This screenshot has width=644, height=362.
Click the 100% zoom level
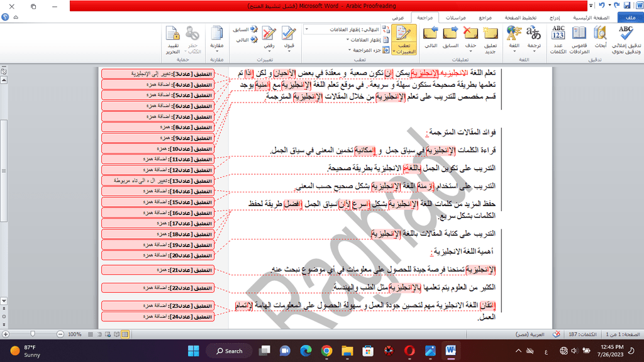pyautogui.click(x=75, y=334)
